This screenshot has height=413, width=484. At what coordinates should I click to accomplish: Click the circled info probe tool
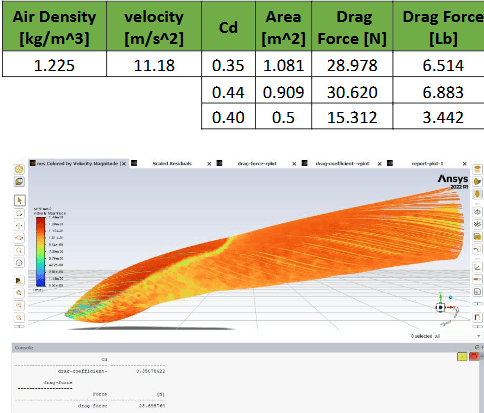19,263
